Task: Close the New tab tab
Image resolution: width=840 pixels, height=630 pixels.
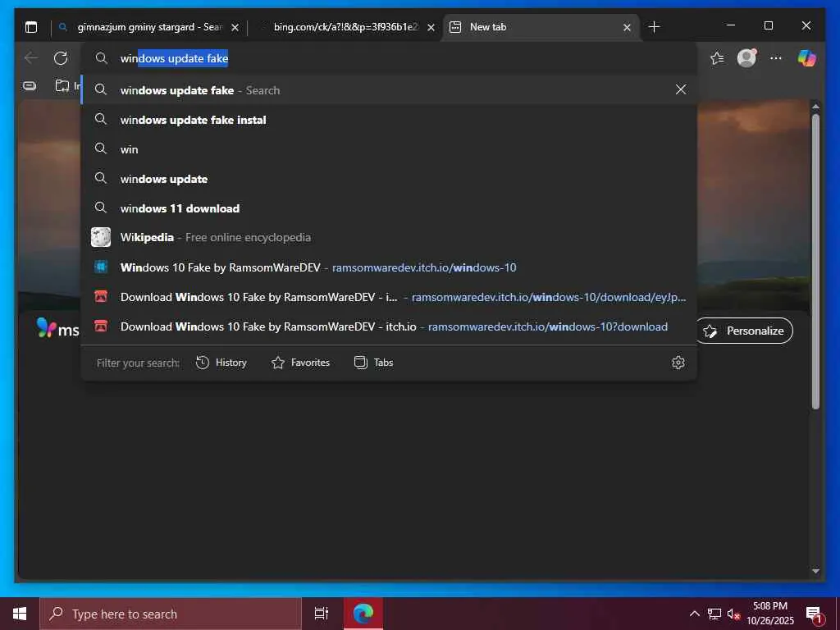Action: tap(627, 27)
